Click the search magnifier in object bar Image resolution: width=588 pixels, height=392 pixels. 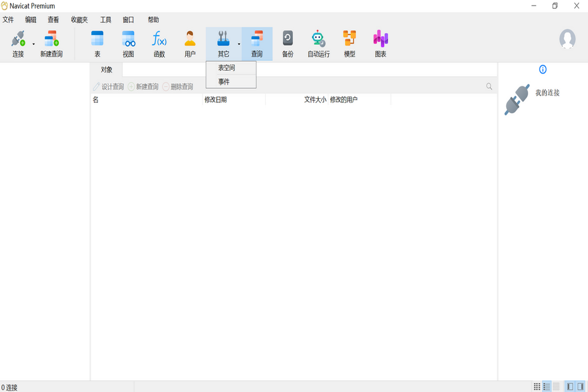pos(488,86)
